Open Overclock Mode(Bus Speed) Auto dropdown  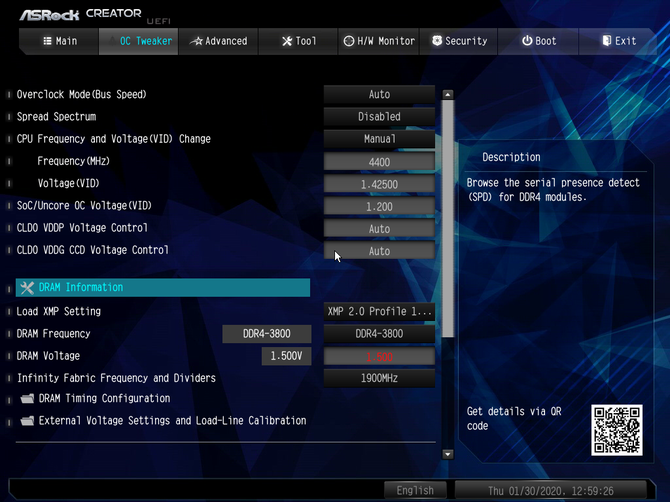(x=379, y=94)
